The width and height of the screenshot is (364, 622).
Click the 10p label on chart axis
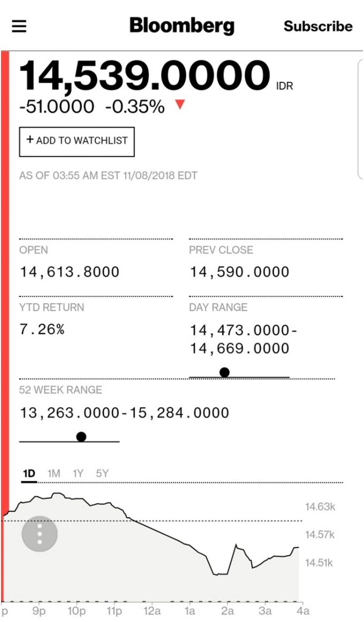point(76,610)
